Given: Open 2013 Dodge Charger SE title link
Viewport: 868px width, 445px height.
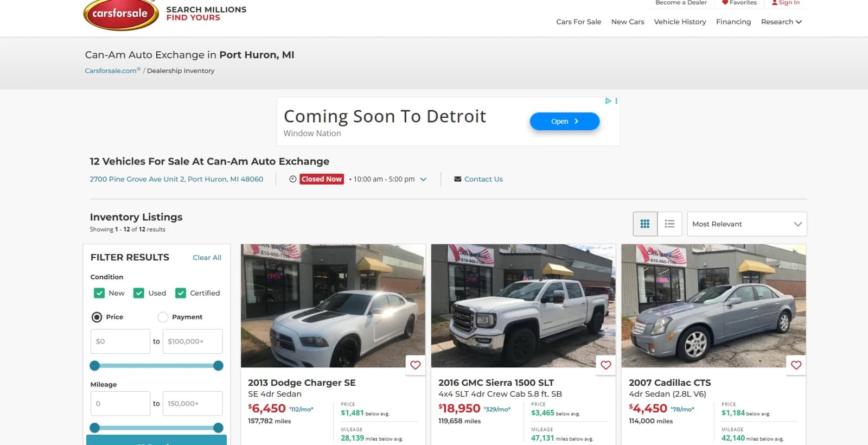Looking at the screenshot, I should tap(302, 383).
